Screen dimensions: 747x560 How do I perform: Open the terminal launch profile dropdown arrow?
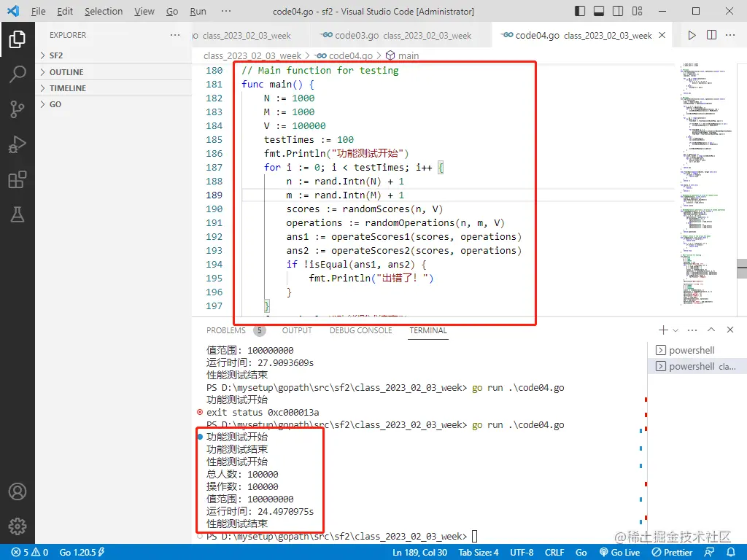(x=675, y=330)
